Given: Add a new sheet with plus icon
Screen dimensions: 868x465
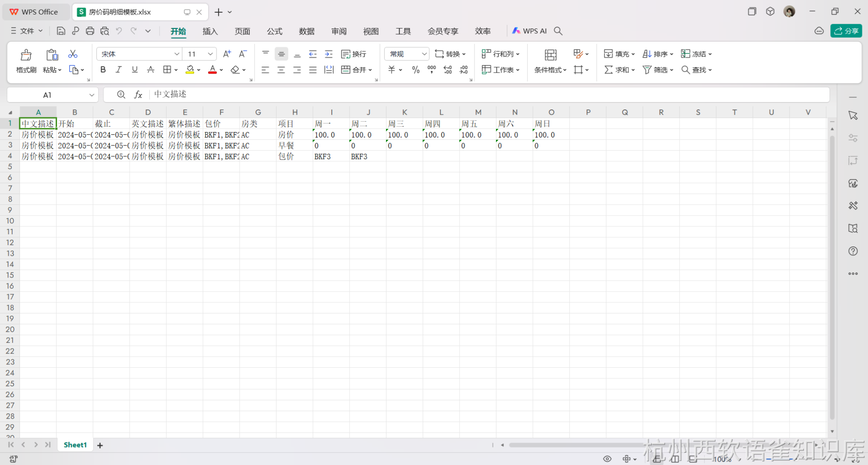Looking at the screenshot, I should 100,445.
